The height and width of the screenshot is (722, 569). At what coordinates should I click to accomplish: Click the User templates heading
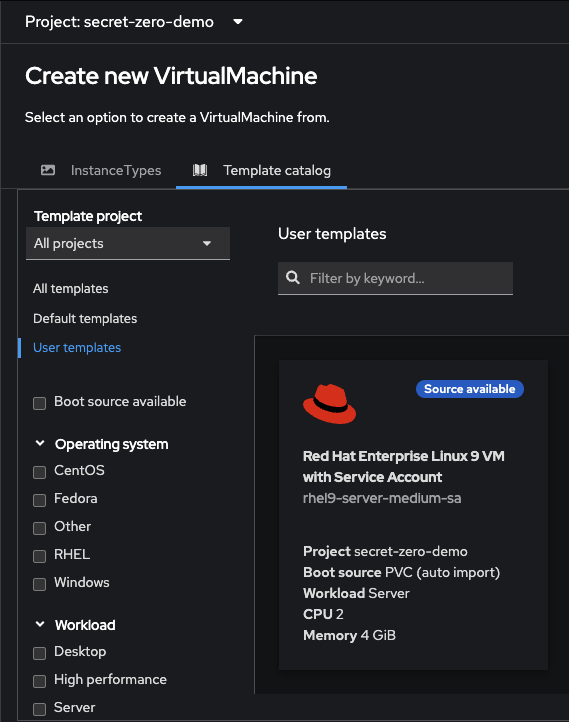(332, 234)
